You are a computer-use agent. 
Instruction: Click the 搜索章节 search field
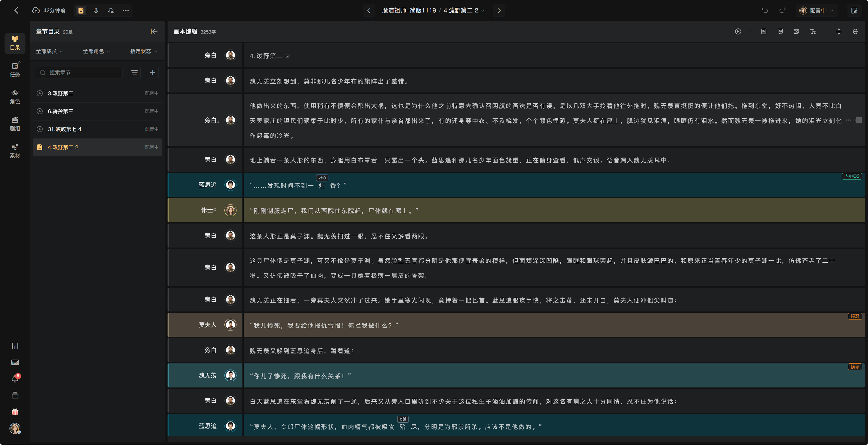80,72
